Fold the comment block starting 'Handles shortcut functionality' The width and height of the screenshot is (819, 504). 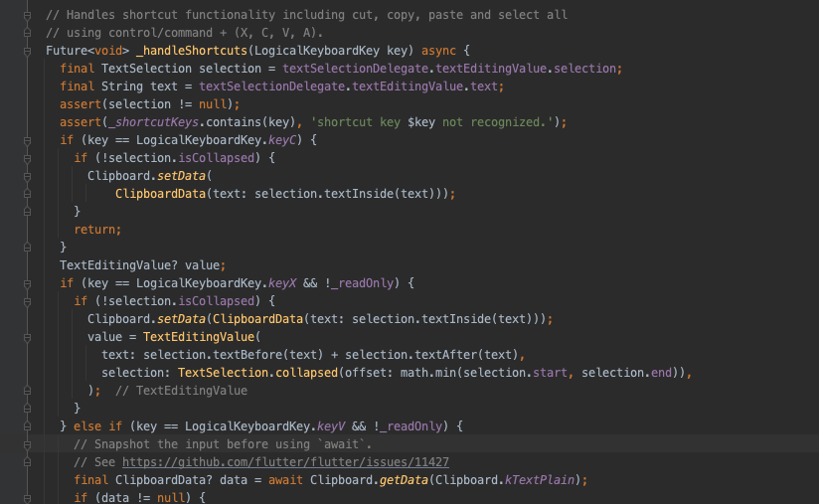click(x=27, y=16)
